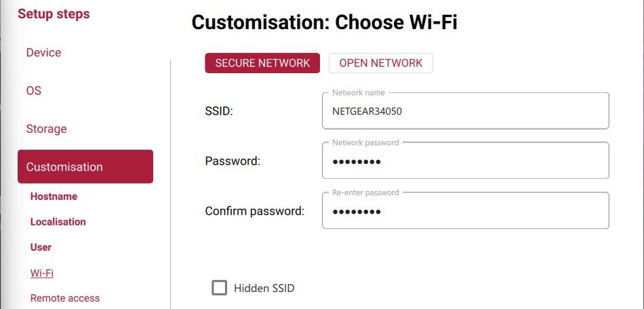Click the Network name input field

tap(465, 111)
